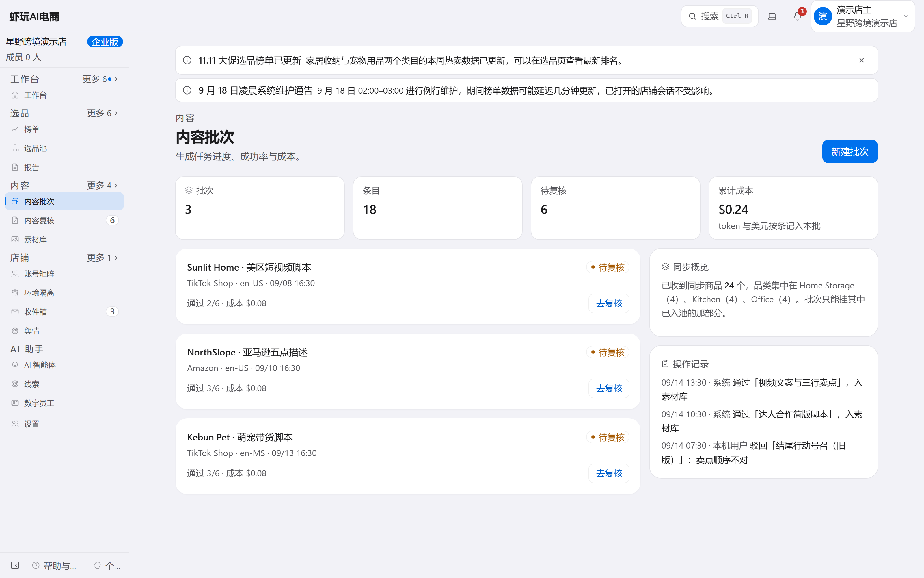Click the 待复核 stat card showing 6
The height and width of the screenshot is (578, 924).
(615, 208)
